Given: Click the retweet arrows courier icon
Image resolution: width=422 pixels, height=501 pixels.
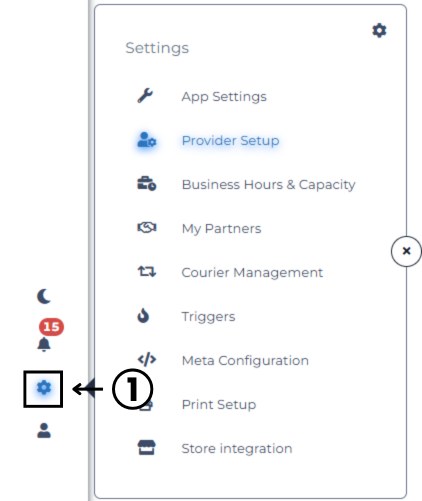Looking at the screenshot, I should point(147,271).
